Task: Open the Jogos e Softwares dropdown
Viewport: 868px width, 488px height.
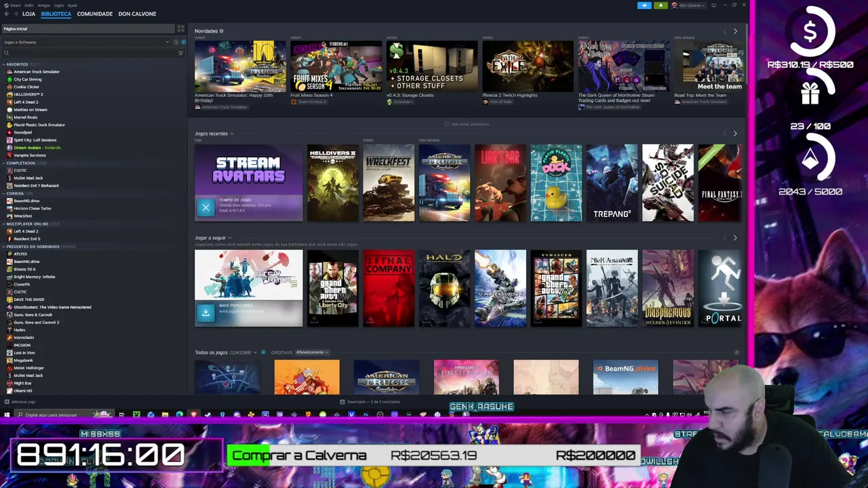Action: (87, 42)
